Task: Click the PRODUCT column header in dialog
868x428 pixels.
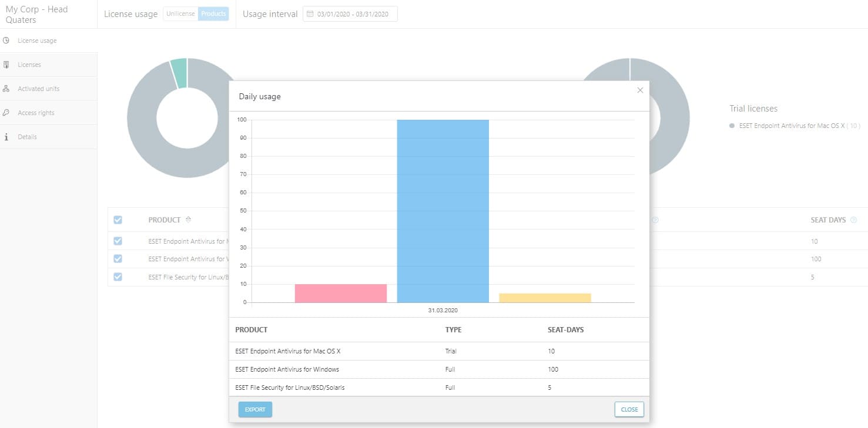Action: pyautogui.click(x=252, y=330)
